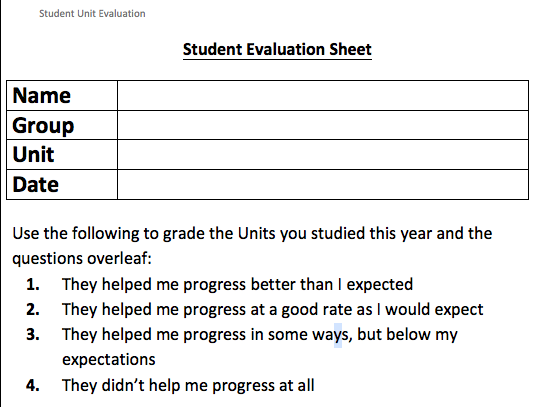Click list item 1 about better than expected

237,284
